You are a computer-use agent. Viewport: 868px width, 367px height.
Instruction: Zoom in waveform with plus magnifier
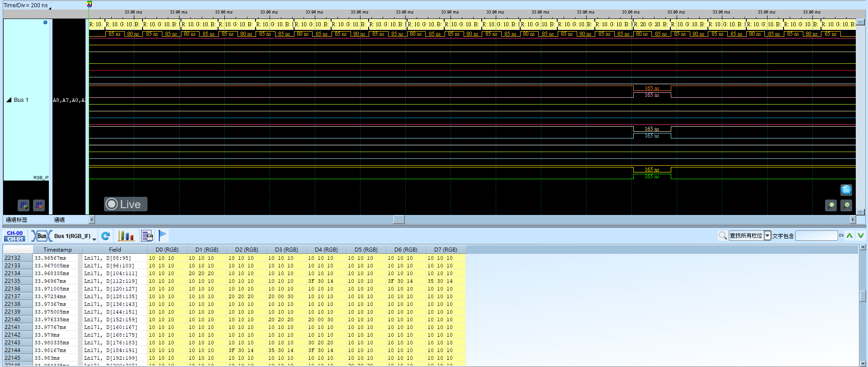pos(846,205)
